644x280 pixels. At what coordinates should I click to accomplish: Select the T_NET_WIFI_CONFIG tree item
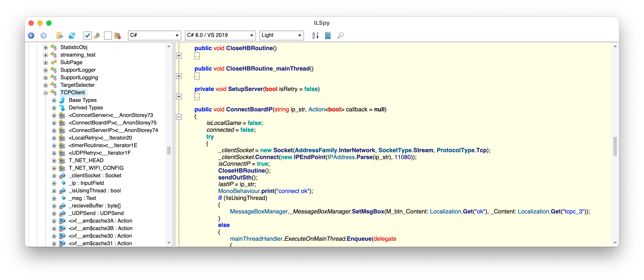point(96,168)
